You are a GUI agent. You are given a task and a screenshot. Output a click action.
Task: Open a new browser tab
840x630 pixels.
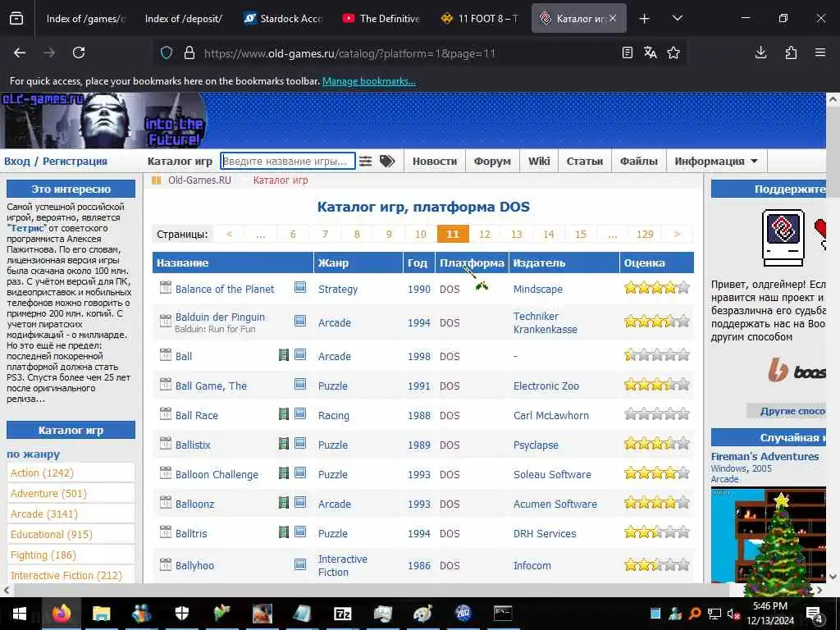pos(645,19)
